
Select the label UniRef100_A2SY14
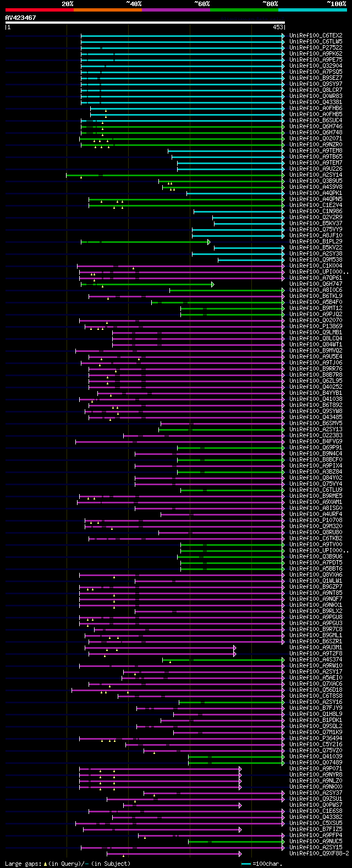(x=316, y=175)
